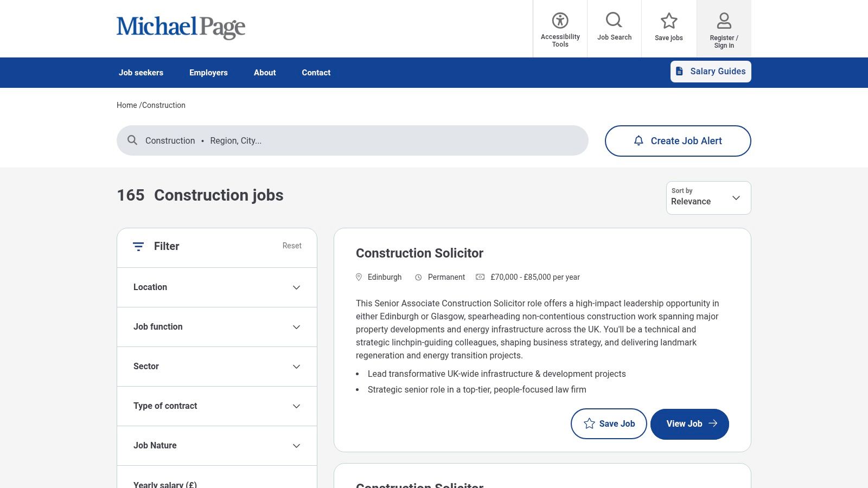Screen dimensions: 868x488
Task: Save the Construction Solicitor job
Action: [x=608, y=423]
